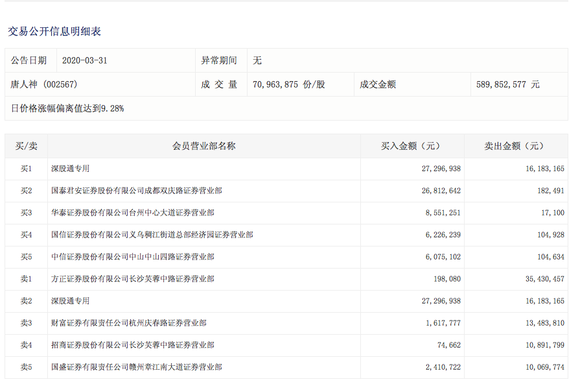Click the 成交金额 field label
This screenshot has height=386, width=580.
[378, 85]
